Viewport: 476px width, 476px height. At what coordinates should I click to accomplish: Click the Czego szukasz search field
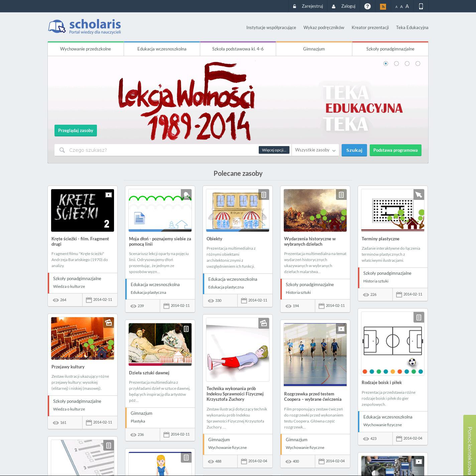[160, 150]
